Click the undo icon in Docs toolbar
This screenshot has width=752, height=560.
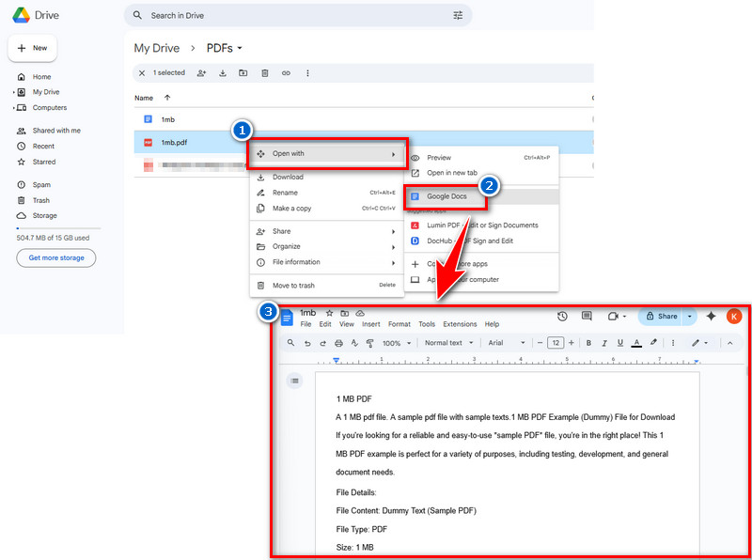coord(307,343)
